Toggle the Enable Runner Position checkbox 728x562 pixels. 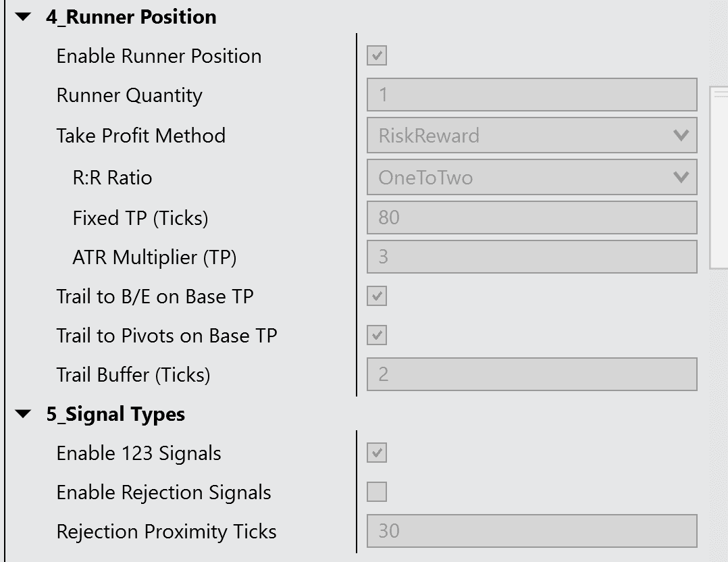377,55
